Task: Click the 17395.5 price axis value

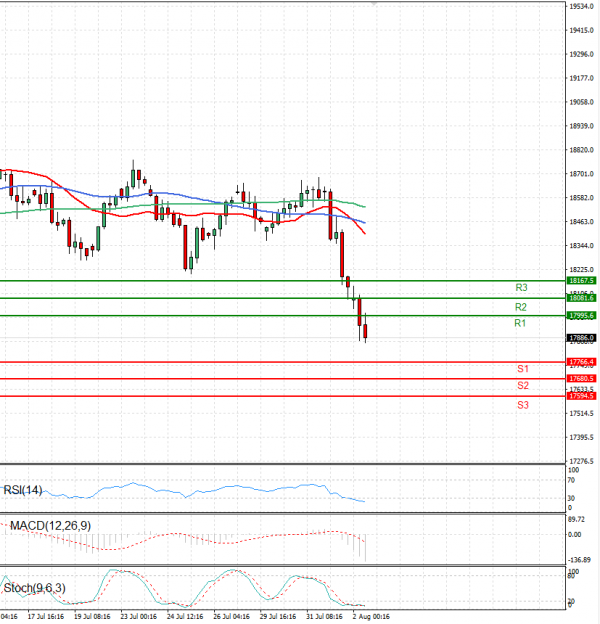Action: point(582,437)
